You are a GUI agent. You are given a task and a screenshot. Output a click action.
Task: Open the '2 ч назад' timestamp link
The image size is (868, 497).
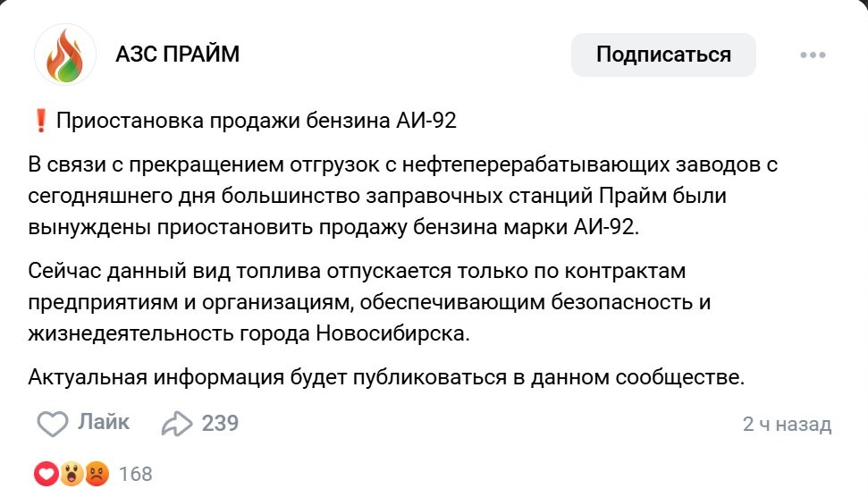(787, 424)
